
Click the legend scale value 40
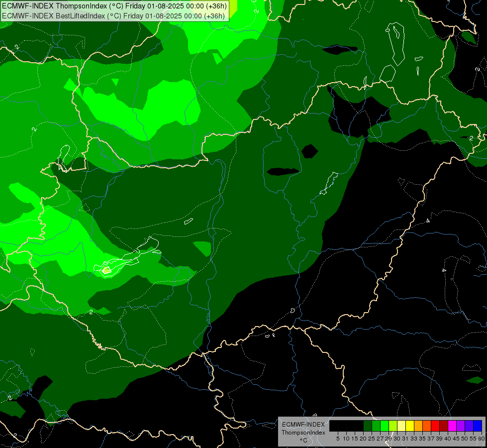(x=448, y=439)
